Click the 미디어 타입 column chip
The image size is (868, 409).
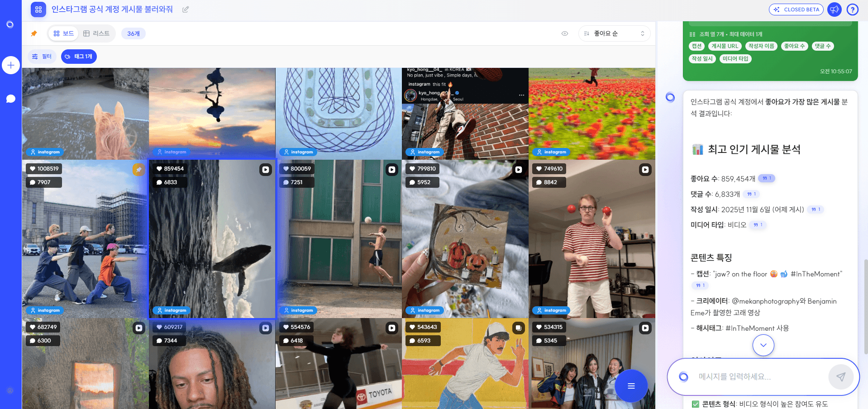735,59
